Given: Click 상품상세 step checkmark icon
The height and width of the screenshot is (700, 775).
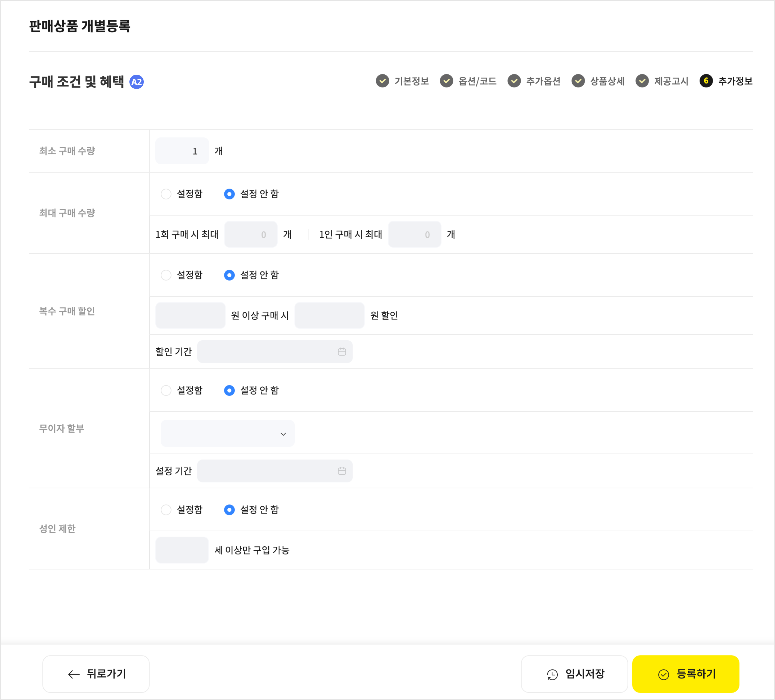Looking at the screenshot, I should pyautogui.click(x=578, y=81).
